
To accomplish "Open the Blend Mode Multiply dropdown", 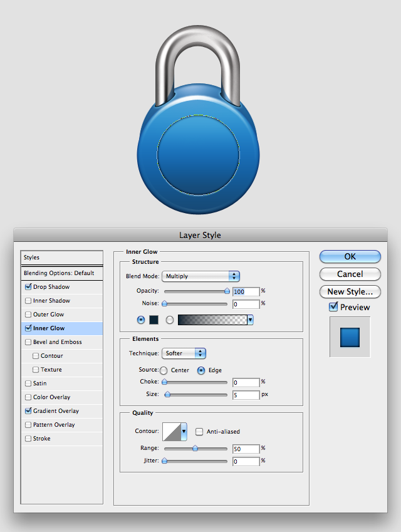I will point(201,276).
